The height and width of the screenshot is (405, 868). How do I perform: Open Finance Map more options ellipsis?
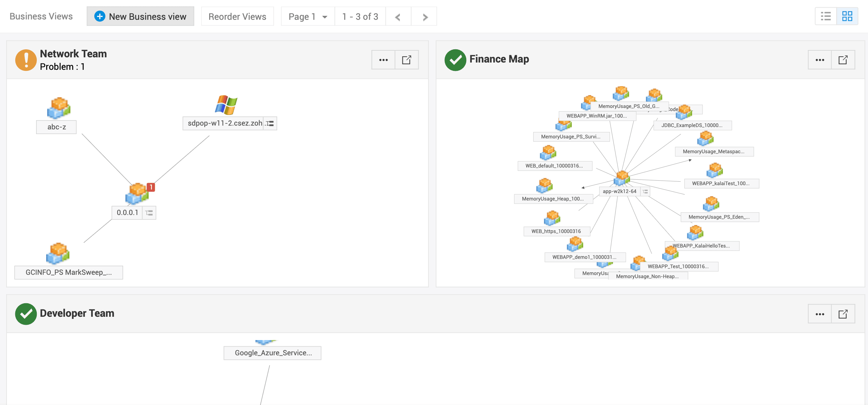tap(820, 60)
